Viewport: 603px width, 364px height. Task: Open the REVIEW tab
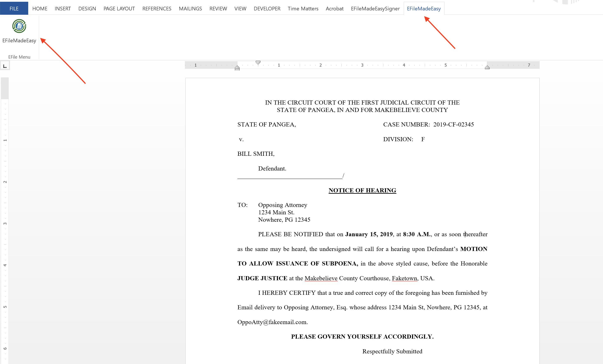(218, 8)
